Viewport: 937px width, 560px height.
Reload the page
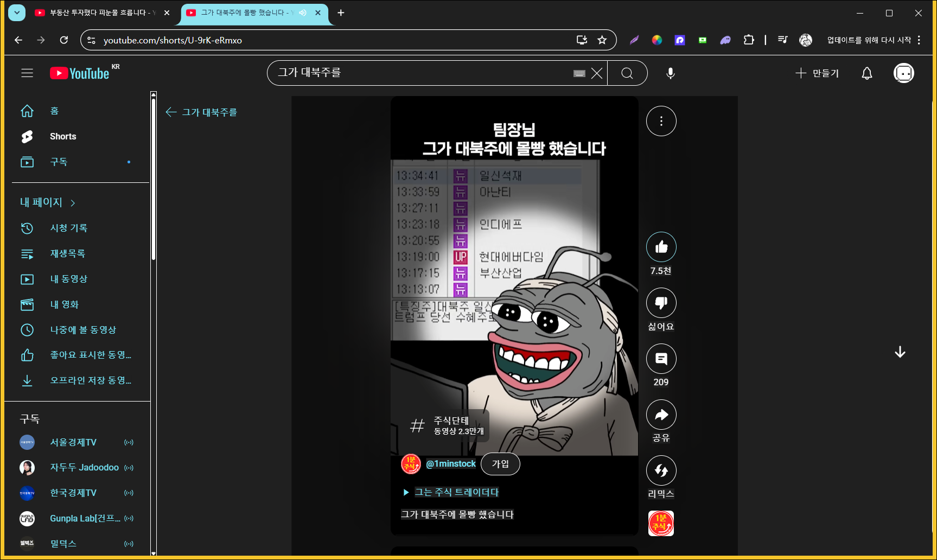[x=64, y=40]
